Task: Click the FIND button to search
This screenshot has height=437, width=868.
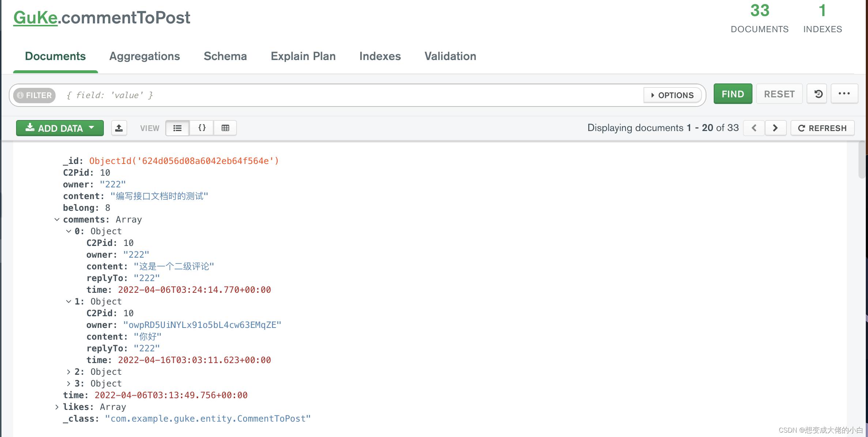Action: [732, 94]
